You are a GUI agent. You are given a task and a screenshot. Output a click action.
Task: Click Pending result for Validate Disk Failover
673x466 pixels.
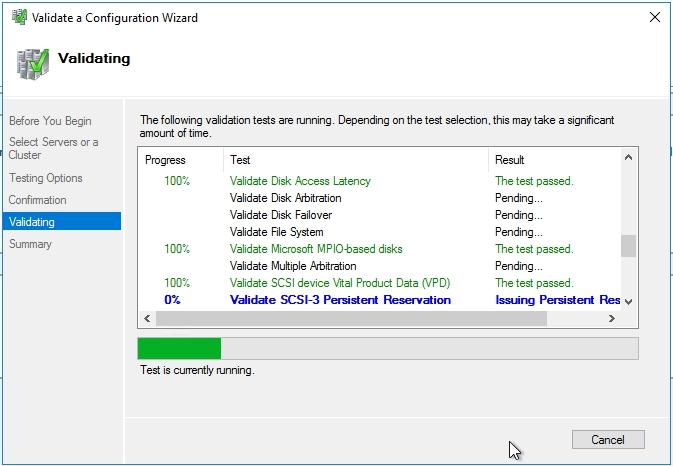[518, 215]
